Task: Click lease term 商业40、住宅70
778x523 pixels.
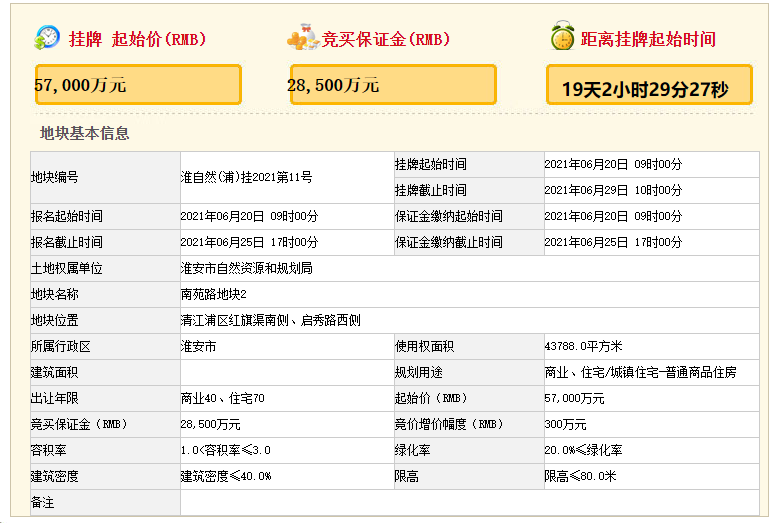Action: [222, 398]
